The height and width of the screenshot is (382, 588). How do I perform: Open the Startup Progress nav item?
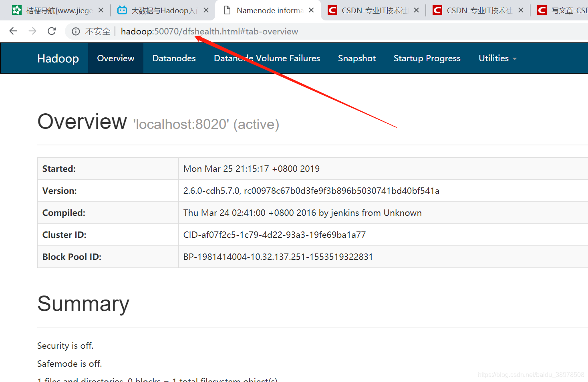click(427, 58)
